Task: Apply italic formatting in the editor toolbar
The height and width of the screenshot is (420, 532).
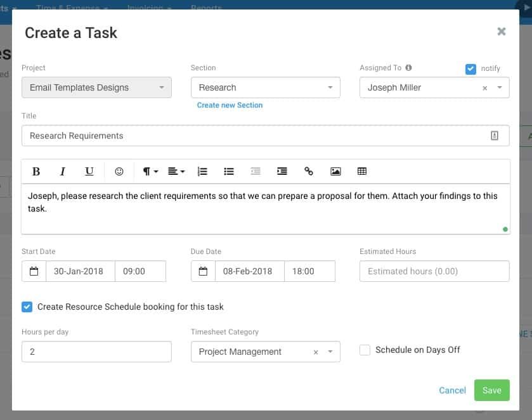Action: coord(63,172)
